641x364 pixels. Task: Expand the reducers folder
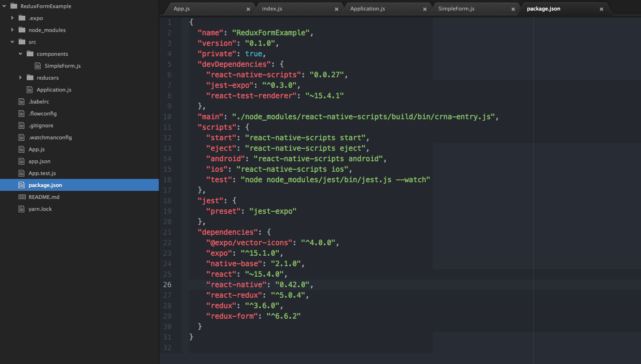click(x=20, y=77)
